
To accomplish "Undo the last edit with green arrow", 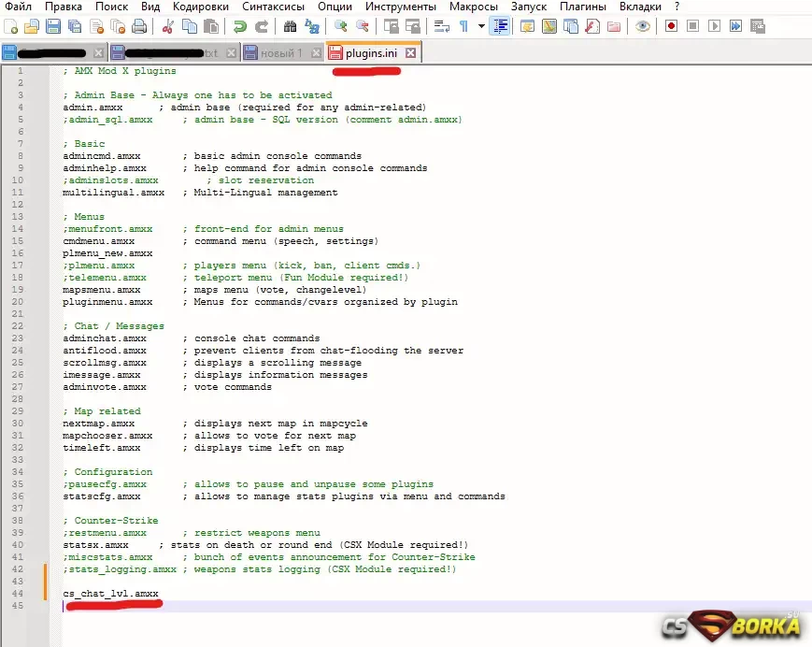I will pyautogui.click(x=240, y=26).
